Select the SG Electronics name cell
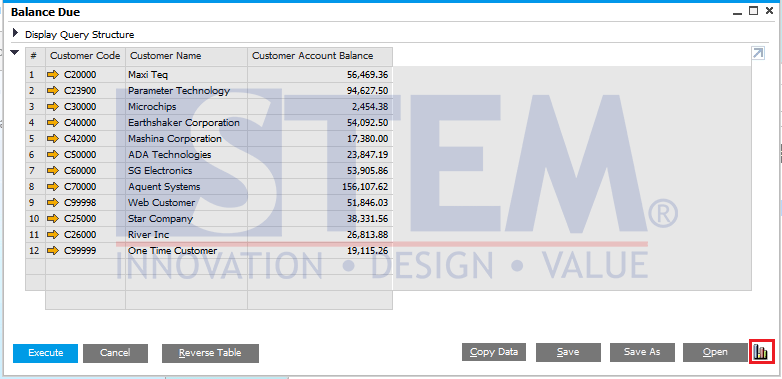 (x=187, y=171)
